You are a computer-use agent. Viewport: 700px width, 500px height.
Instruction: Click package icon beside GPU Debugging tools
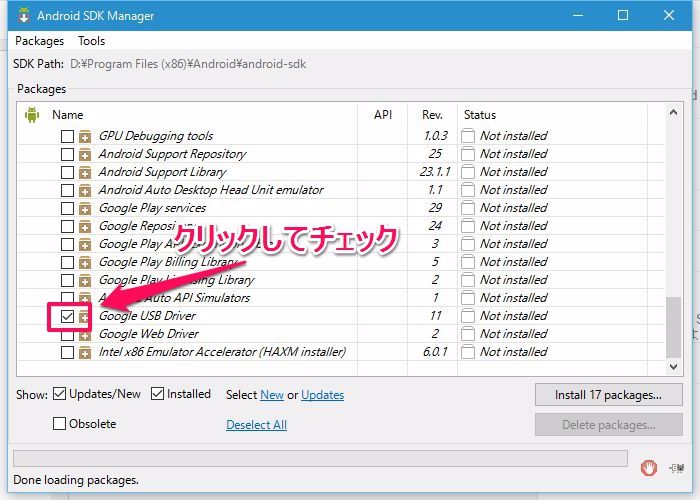coord(85,136)
